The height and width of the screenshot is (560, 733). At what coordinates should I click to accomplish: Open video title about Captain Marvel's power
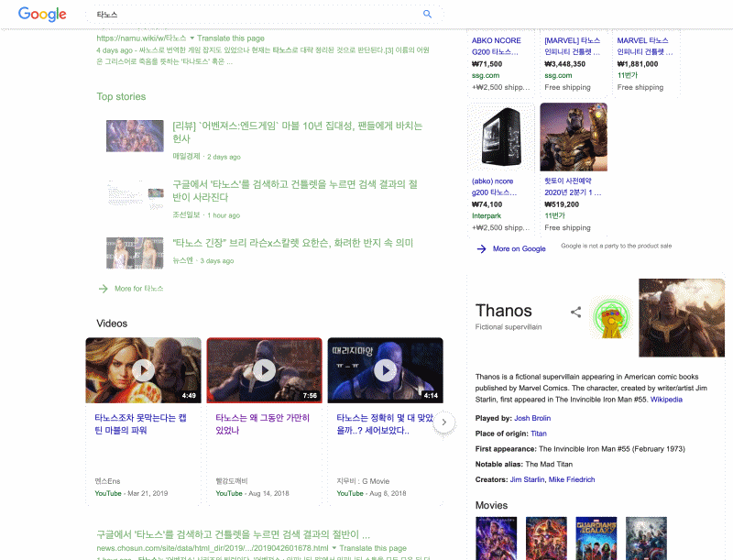(141, 424)
